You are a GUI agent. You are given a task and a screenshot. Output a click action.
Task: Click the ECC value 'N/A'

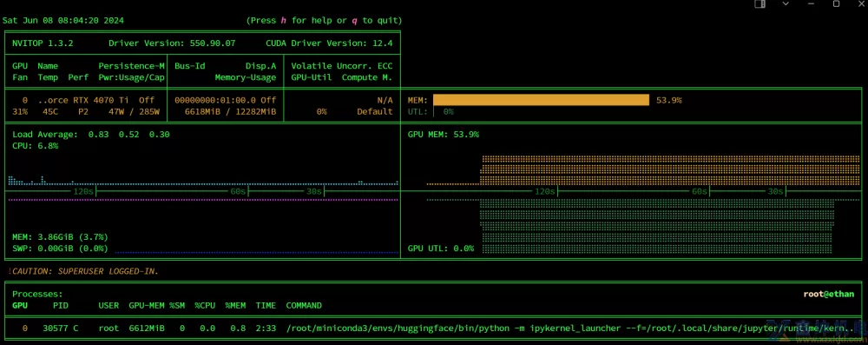pos(385,101)
